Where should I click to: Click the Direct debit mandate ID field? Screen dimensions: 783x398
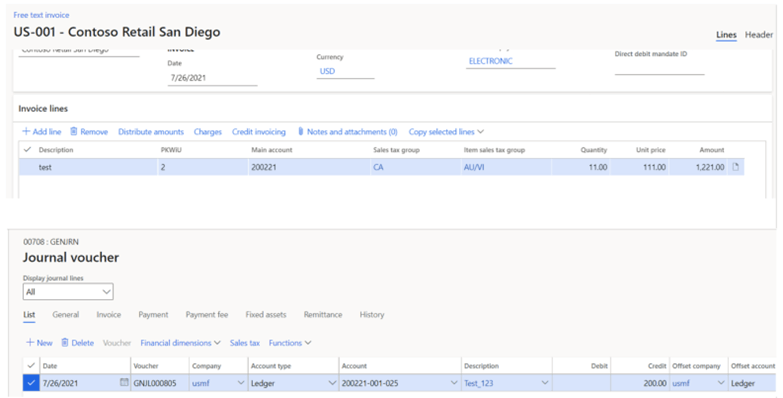click(x=659, y=68)
